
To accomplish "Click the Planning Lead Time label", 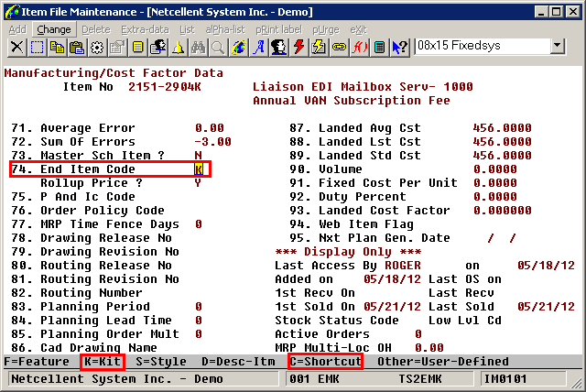I will (106, 321).
